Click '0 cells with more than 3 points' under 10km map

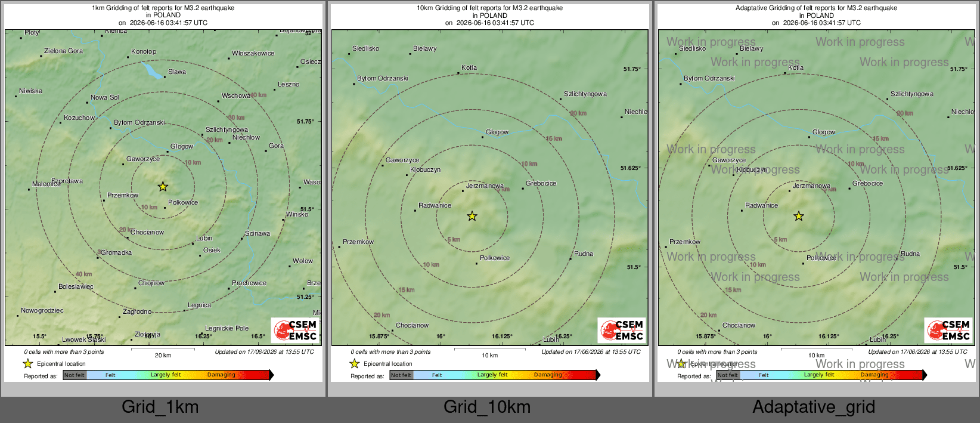click(x=391, y=352)
